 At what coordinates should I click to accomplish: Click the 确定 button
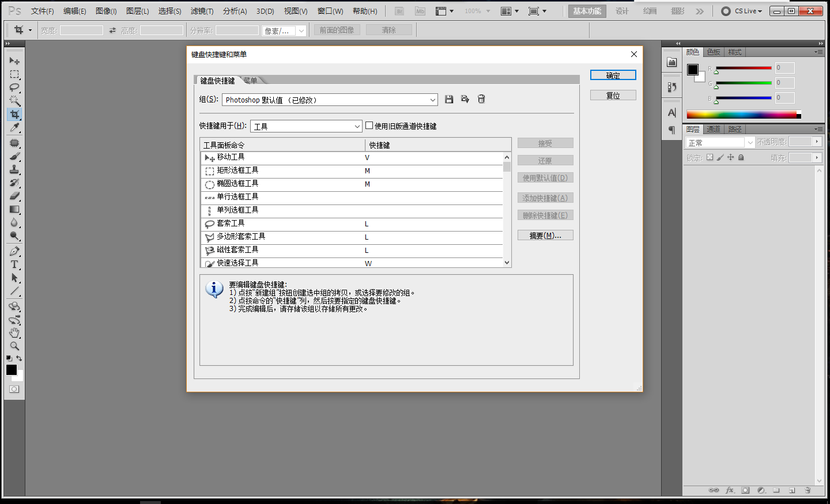[613, 75]
